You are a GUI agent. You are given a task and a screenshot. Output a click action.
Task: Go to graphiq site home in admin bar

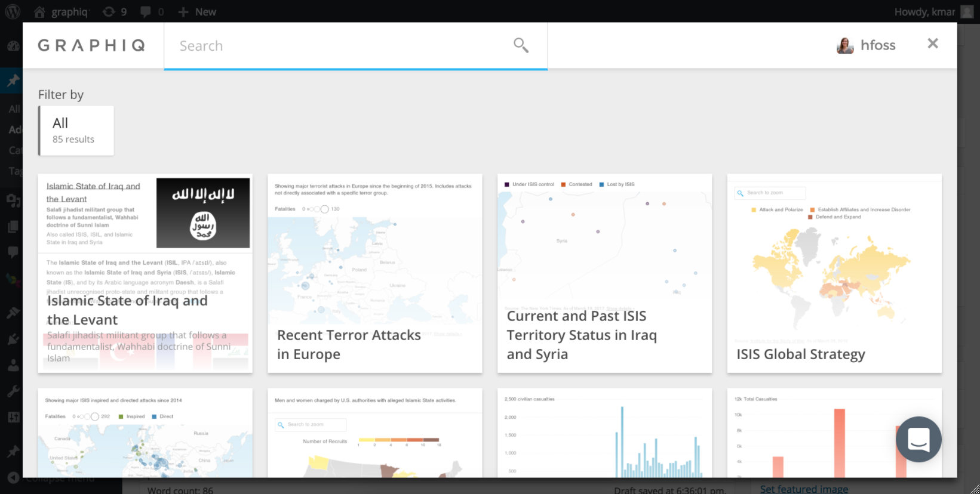click(x=61, y=11)
